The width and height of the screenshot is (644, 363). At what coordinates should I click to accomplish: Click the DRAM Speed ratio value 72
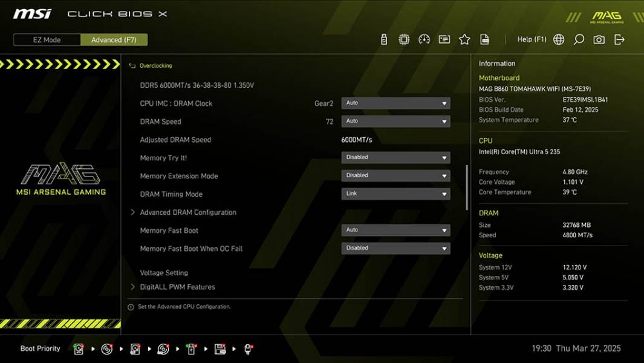tap(330, 122)
